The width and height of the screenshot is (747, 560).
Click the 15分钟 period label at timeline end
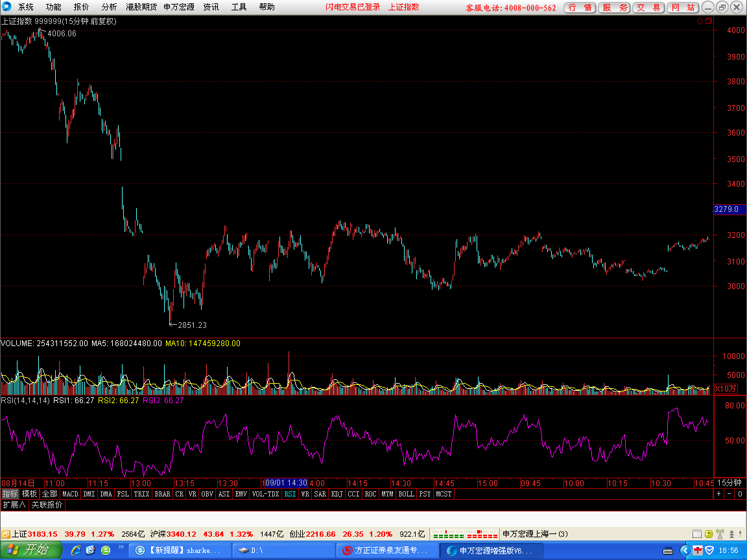[729, 483]
